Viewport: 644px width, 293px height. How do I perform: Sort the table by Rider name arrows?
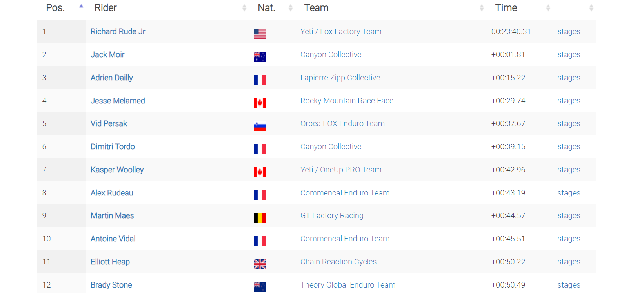click(244, 8)
